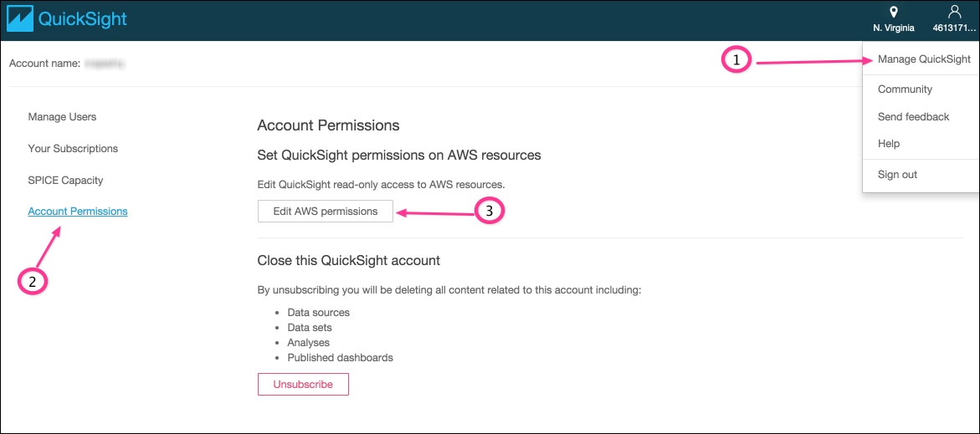The image size is (980, 434).
Task: Click the blurred account name value
Action: (x=105, y=64)
